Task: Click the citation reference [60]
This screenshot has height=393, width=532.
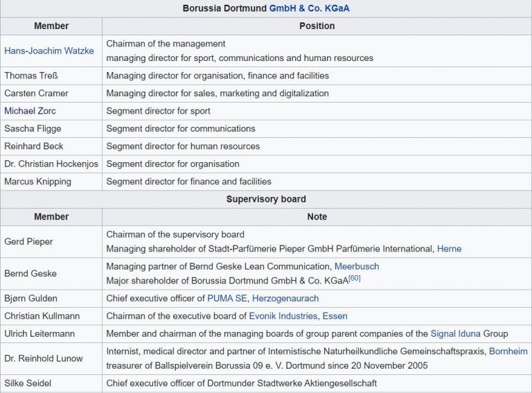Action: pos(354,279)
